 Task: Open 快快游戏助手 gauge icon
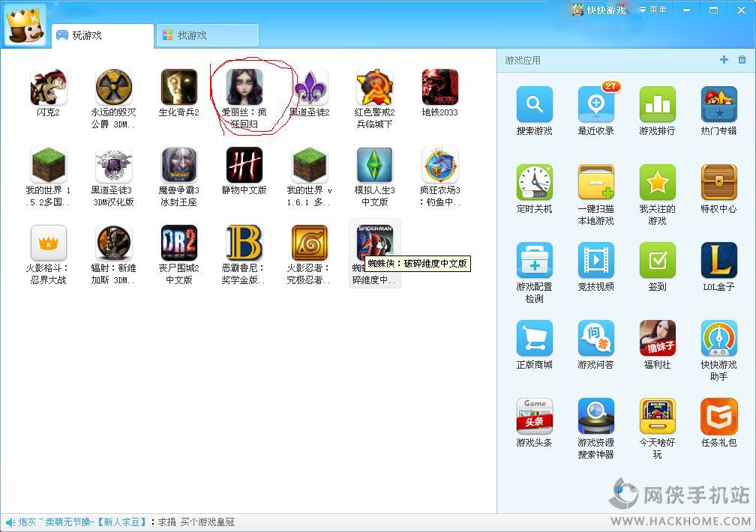tap(718, 338)
